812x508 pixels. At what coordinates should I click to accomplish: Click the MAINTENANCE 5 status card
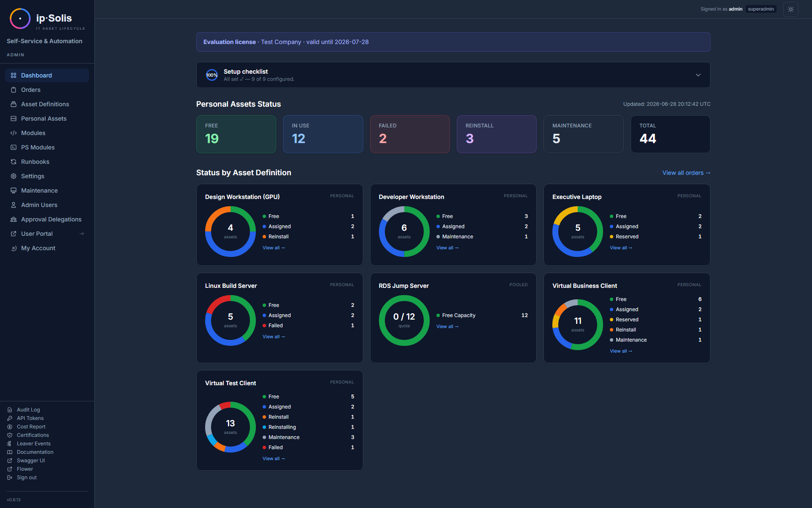coord(584,134)
